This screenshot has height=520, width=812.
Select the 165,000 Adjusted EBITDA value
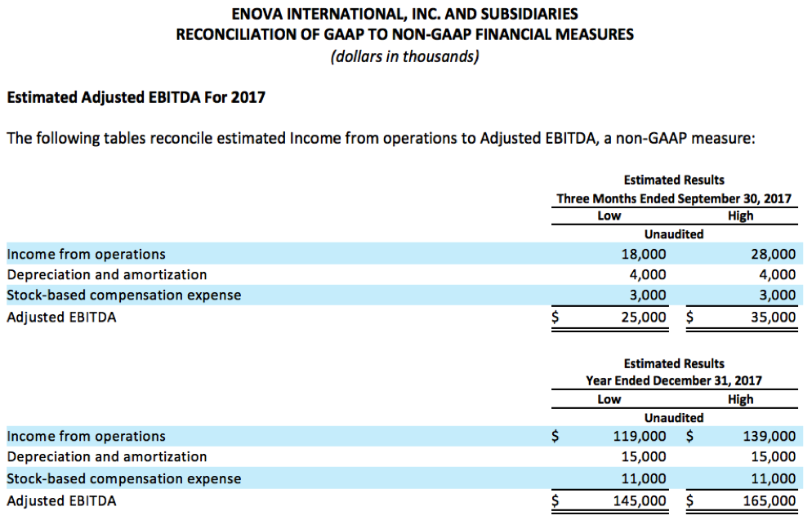pyautogui.click(x=770, y=501)
